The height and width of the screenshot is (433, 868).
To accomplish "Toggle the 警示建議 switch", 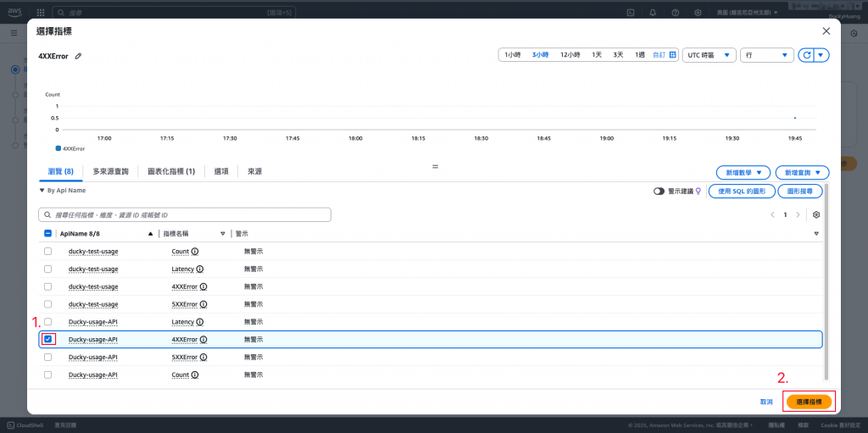I will [x=659, y=191].
